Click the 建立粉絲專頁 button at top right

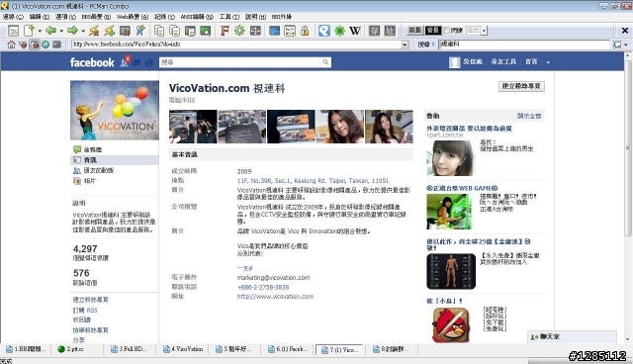[x=521, y=86]
